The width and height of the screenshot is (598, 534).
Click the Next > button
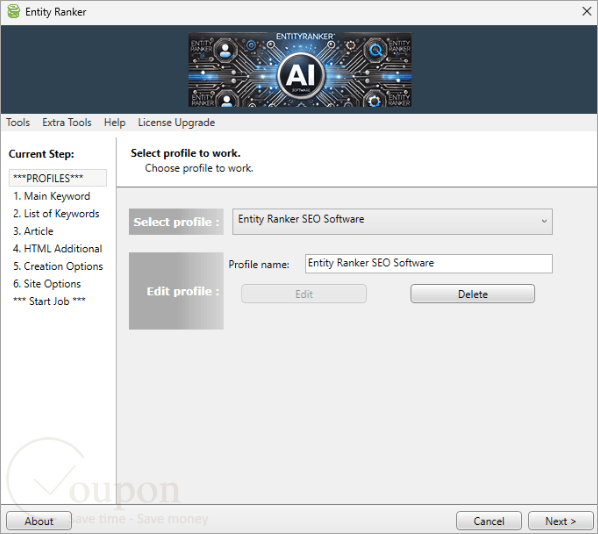click(x=560, y=521)
